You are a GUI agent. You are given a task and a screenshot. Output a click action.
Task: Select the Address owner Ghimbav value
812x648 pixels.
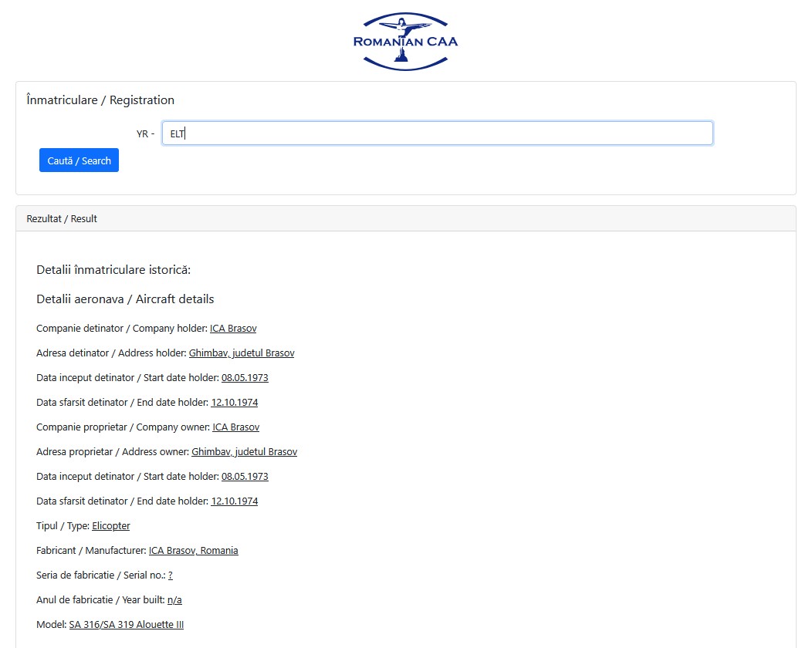pyautogui.click(x=244, y=452)
